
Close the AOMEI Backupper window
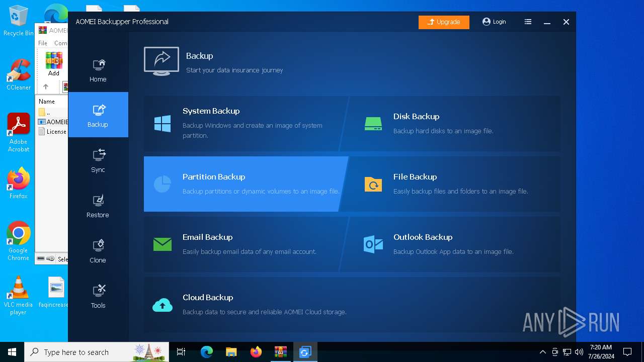coord(566,22)
